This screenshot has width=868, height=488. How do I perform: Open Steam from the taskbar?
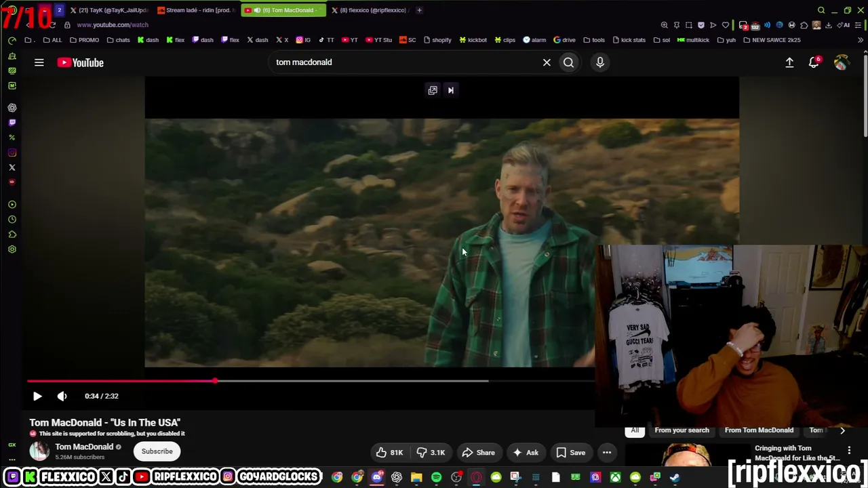coord(675,477)
